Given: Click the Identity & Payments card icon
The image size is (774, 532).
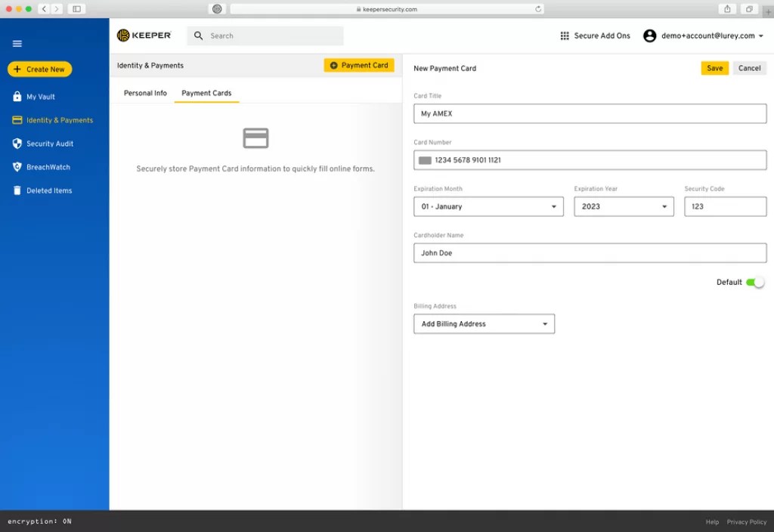Looking at the screenshot, I should pos(17,120).
